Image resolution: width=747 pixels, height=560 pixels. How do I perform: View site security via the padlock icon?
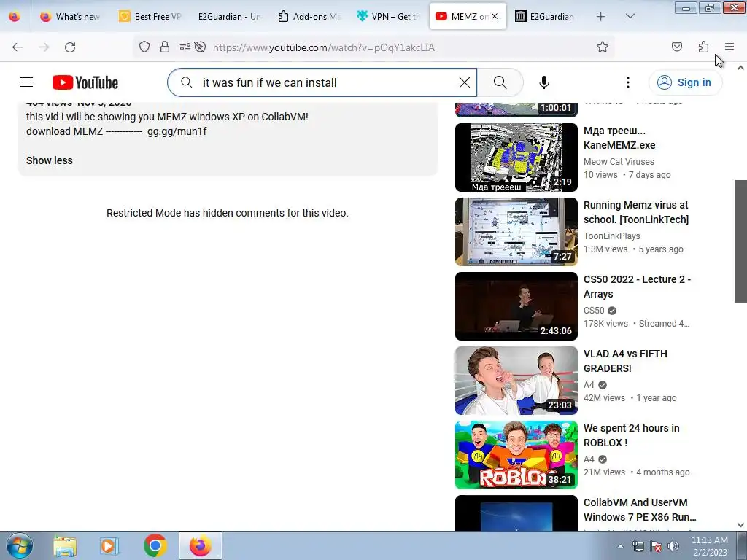coord(165,47)
